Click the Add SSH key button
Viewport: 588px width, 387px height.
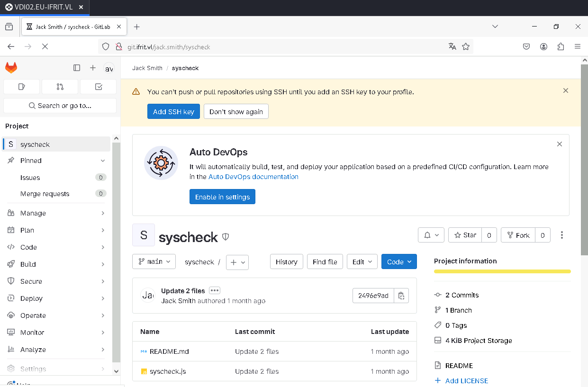coord(173,111)
